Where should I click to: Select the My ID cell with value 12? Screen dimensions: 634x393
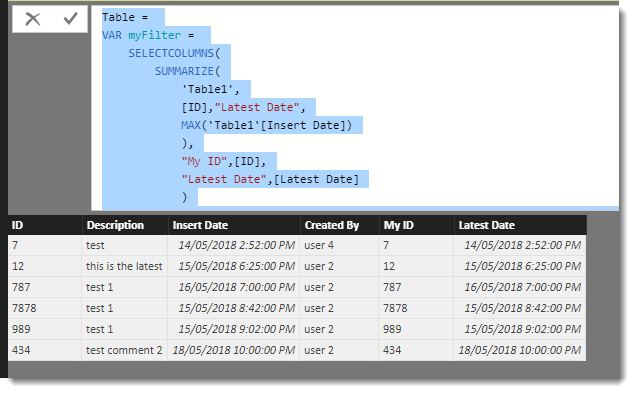416,266
